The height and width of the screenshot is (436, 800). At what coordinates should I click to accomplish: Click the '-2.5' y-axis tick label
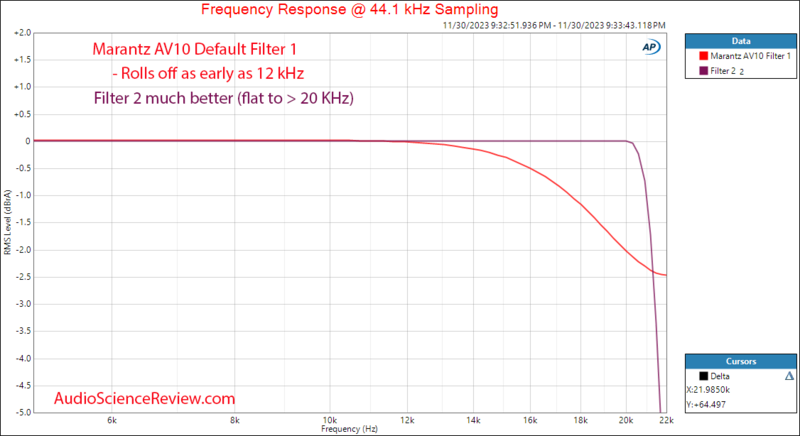click(x=23, y=277)
